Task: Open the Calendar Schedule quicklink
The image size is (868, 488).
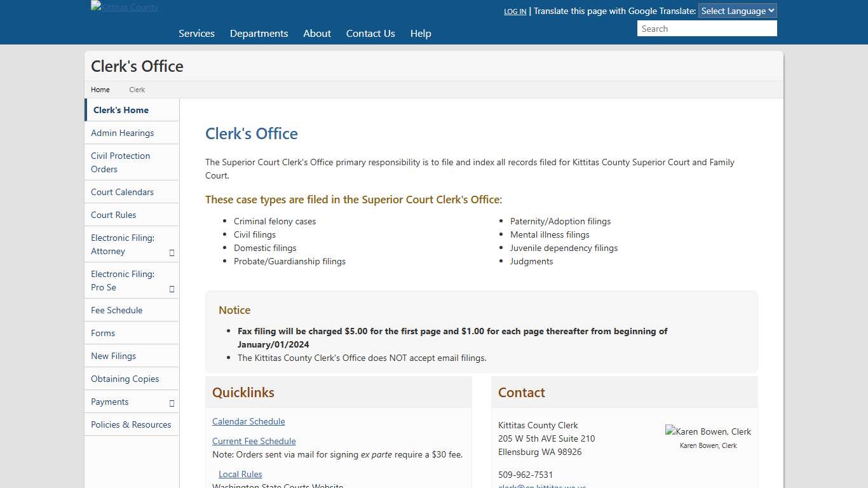Action: 248,421
